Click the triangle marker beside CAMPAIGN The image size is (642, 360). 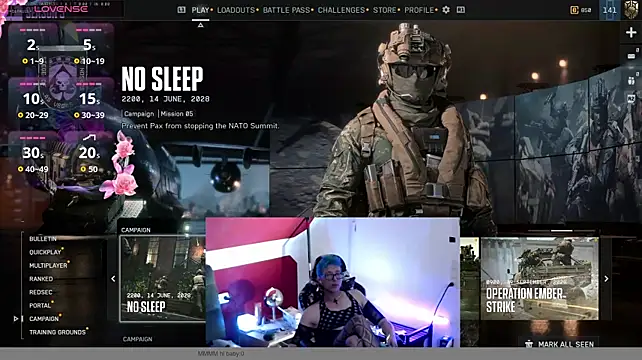[x=16, y=319]
